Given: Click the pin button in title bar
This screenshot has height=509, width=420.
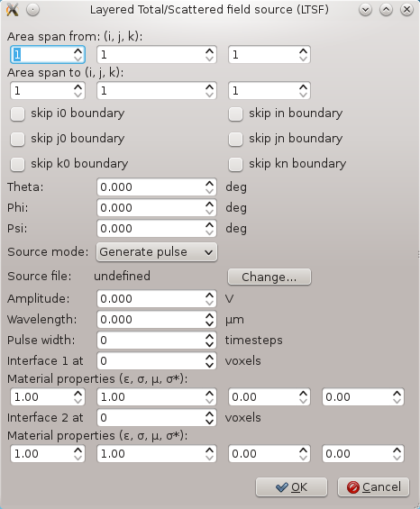Looking at the screenshot, I should point(32,10).
